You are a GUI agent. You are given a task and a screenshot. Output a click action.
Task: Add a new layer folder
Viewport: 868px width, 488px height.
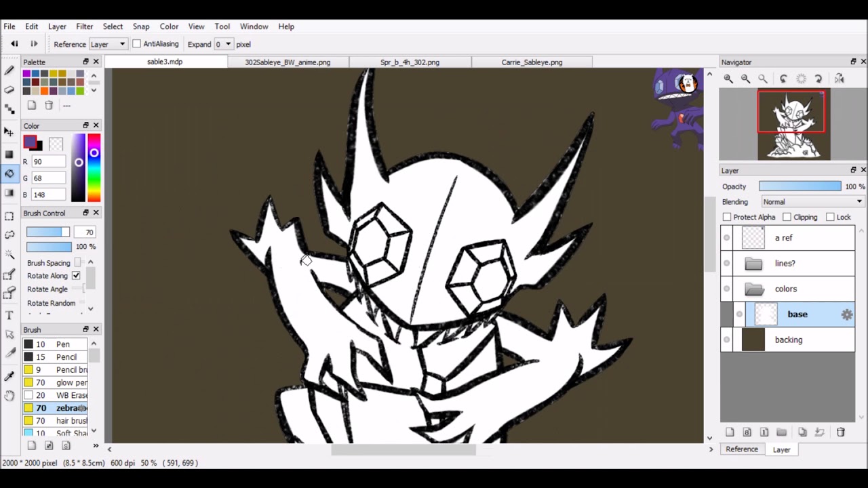click(x=781, y=432)
